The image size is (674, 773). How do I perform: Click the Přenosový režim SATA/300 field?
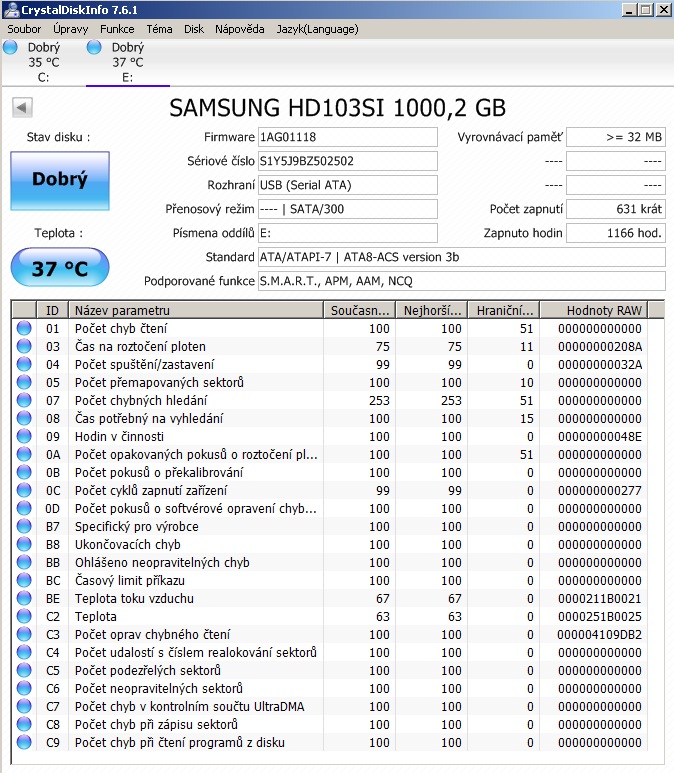(348, 209)
